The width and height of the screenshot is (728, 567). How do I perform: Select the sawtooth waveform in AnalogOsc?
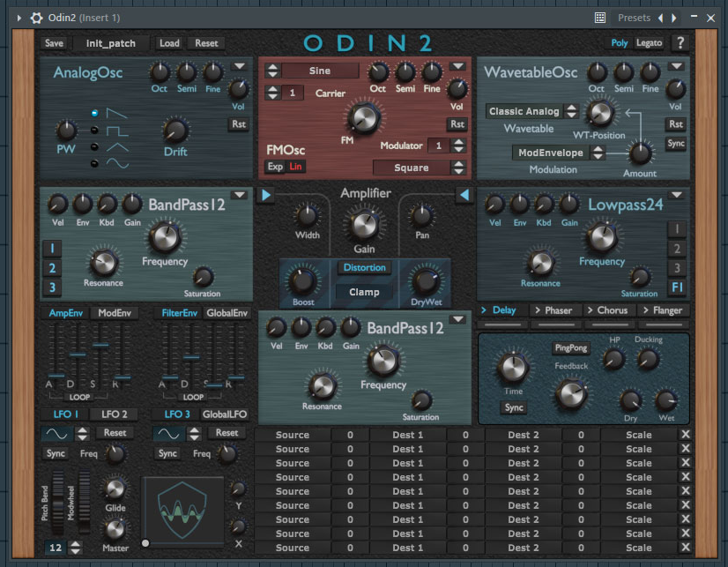pyautogui.click(x=94, y=113)
